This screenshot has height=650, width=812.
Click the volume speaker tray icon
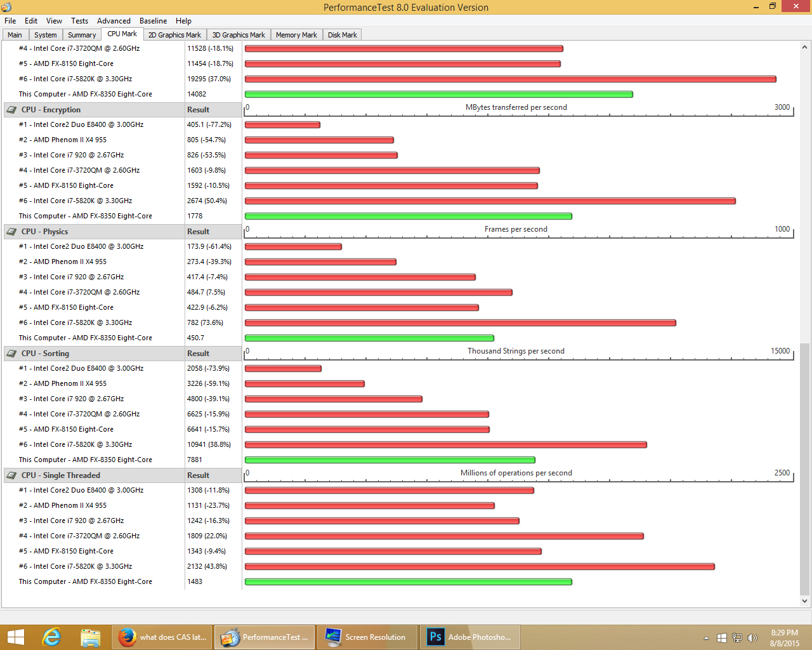coord(752,638)
